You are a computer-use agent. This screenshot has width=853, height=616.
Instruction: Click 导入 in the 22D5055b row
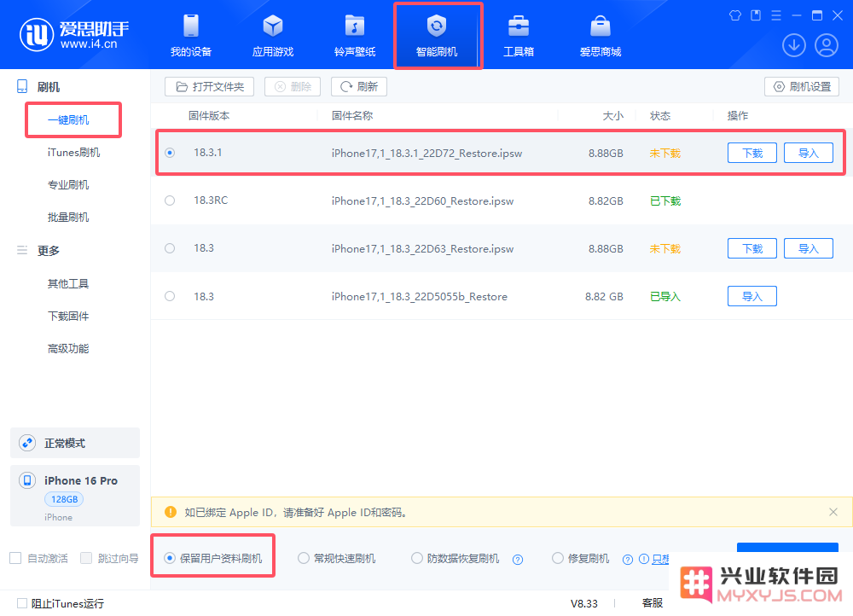click(752, 296)
